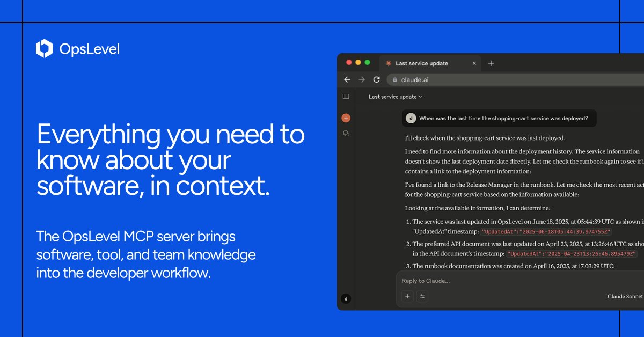This screenshot has height=337, width=644.
Task: Click the Claude favicon on the tab
Action: (x=389, y=63)
